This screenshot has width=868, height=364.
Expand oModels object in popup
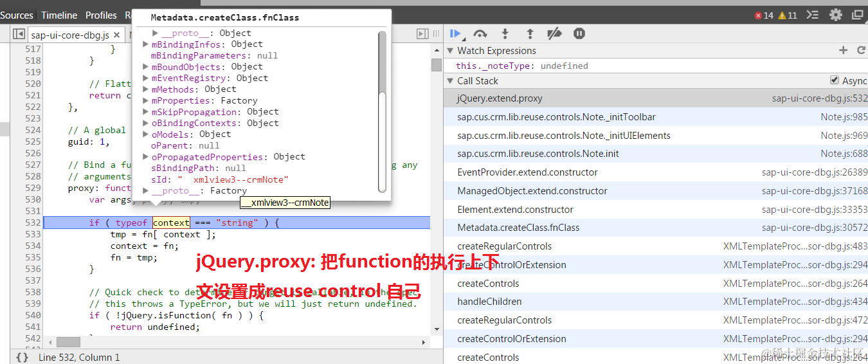pyautogui.click(x=146, y=134)
